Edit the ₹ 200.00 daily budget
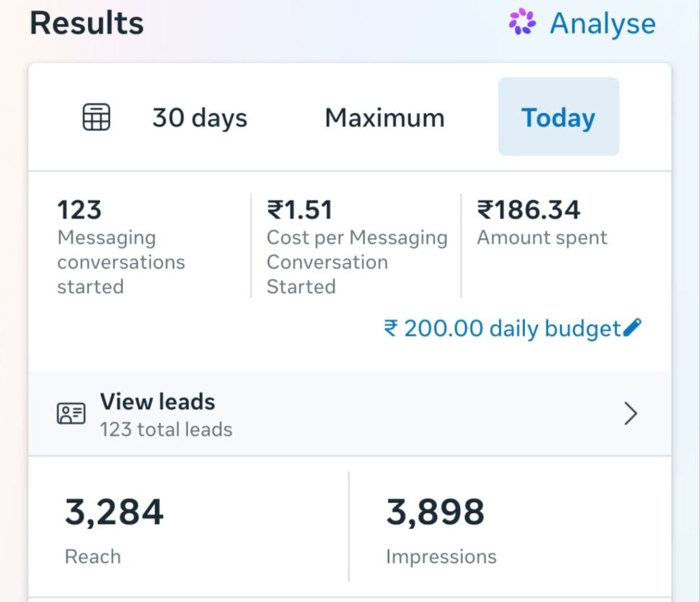Screen dimensions: 700x602 pos(513,328)
